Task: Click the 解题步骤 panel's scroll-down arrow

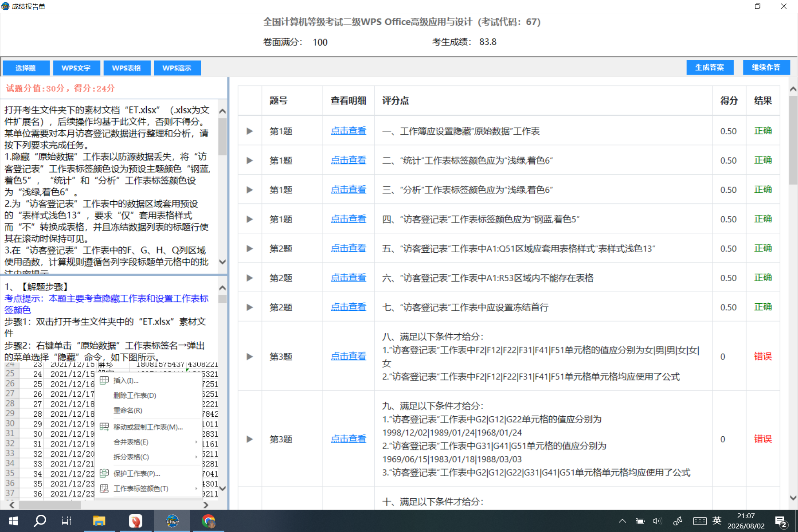Action: coord(223,489)
